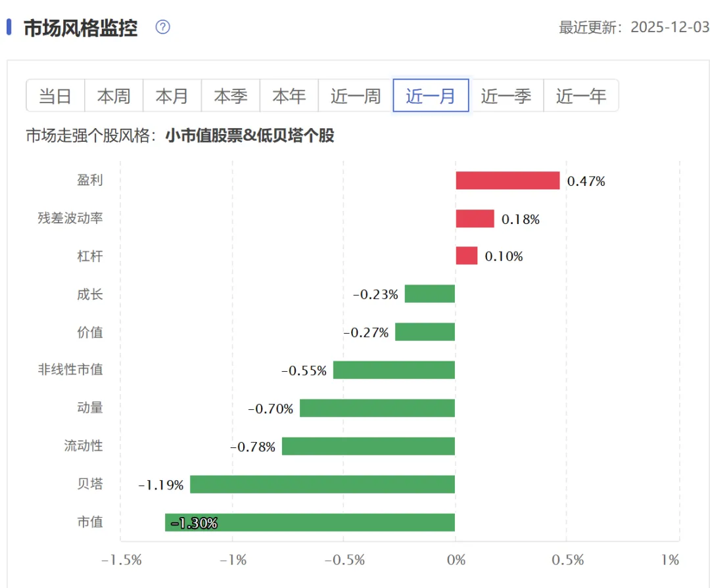The height and width of the screenshot is (588, 710).
Task: Click the 市值 bar at -1.30%
Action: coord(310,522)
